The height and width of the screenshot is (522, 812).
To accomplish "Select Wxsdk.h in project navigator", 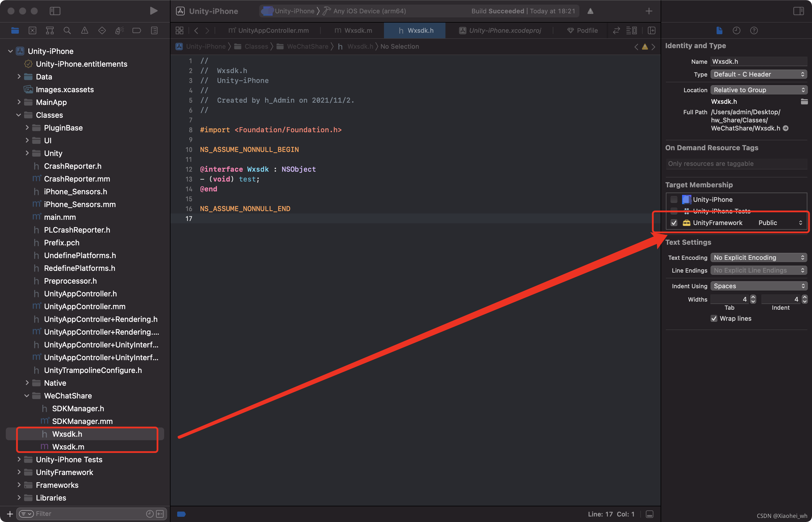I will [68, 434].
